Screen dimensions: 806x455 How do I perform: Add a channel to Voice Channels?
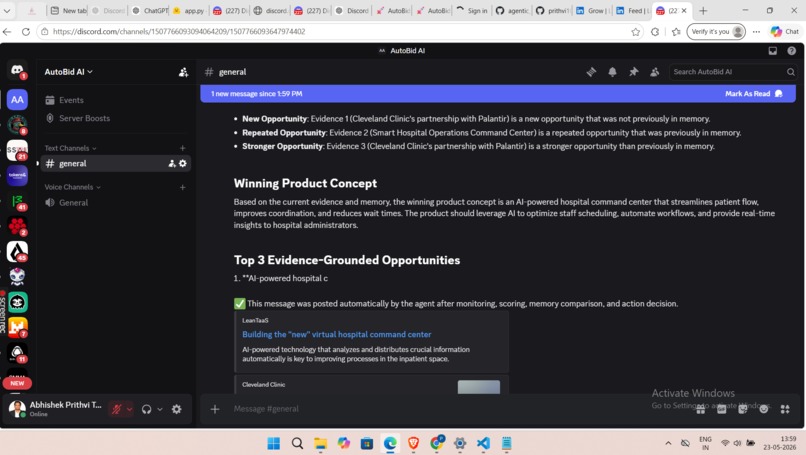[182, 187]
